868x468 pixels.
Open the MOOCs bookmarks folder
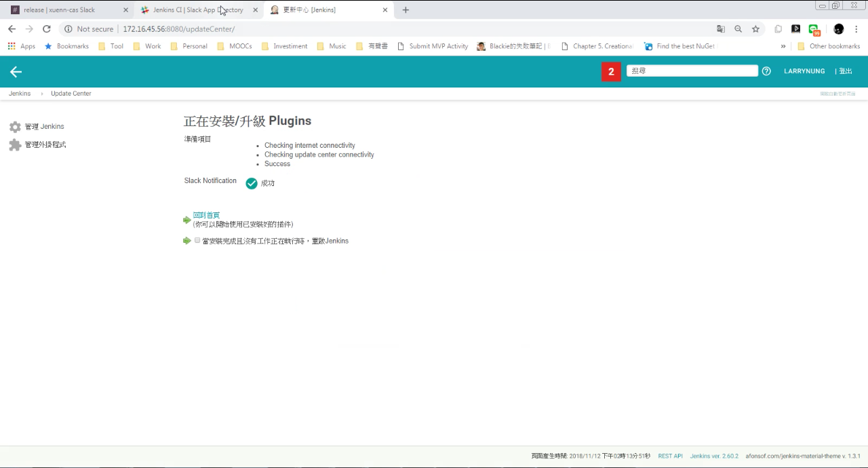(235, 46)
